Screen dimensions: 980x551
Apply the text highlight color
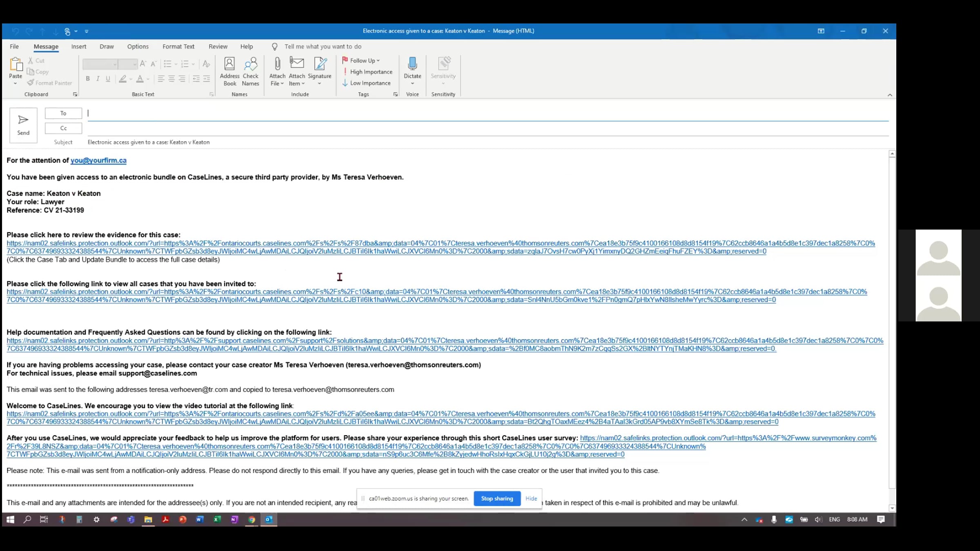(x=122, y=79)
